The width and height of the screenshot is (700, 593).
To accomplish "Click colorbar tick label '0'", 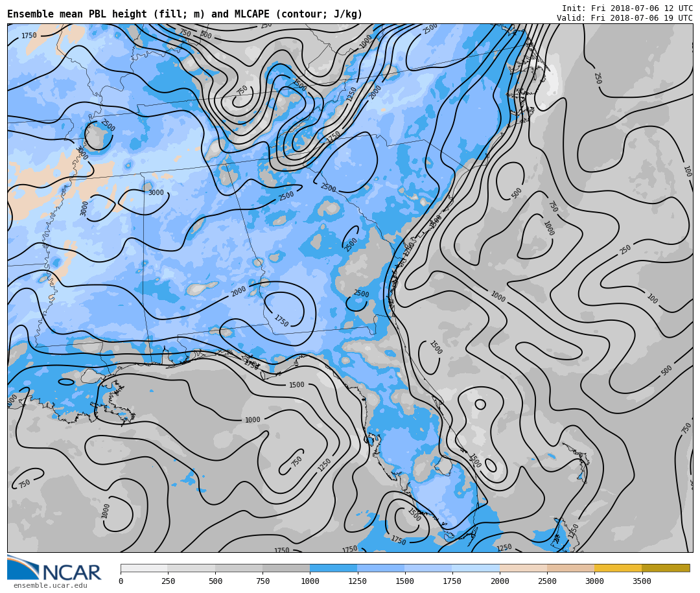I will [121, 581].
